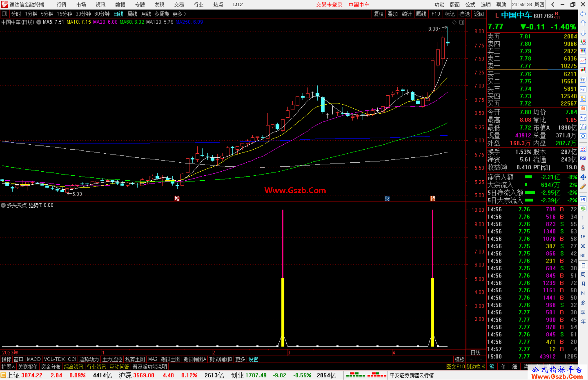Click the orange 预 marker under the chart
Image resolution: width=588 pixels, height=380 pixels.
tap(433, 198)
